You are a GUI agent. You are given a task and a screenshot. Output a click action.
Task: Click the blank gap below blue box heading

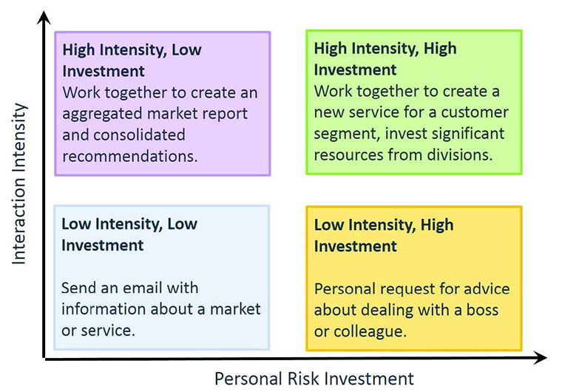(161, 266)
